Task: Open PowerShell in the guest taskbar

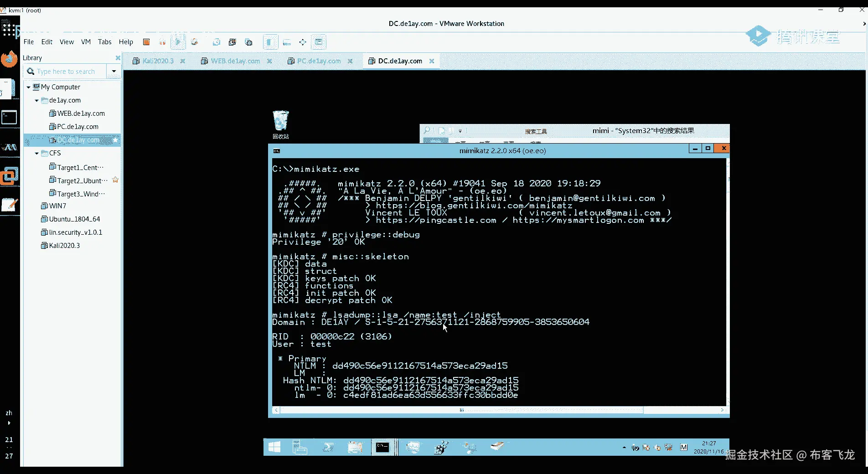Action: (328, 448)
